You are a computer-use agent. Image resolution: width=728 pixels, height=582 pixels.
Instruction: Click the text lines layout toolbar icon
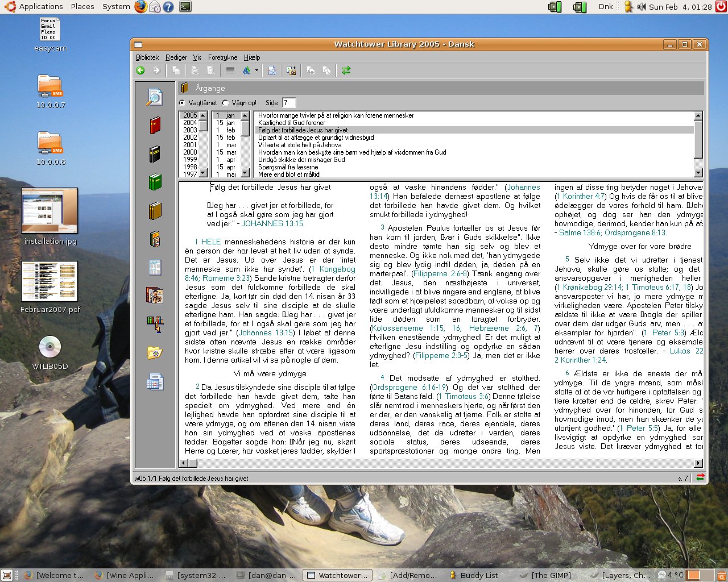coord(230,70)
